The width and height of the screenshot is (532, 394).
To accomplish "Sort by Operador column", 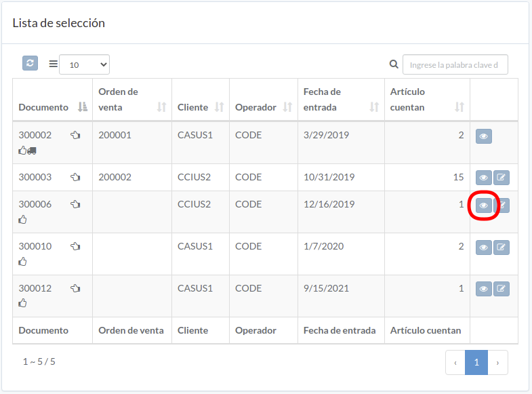I will coord(264,100).
